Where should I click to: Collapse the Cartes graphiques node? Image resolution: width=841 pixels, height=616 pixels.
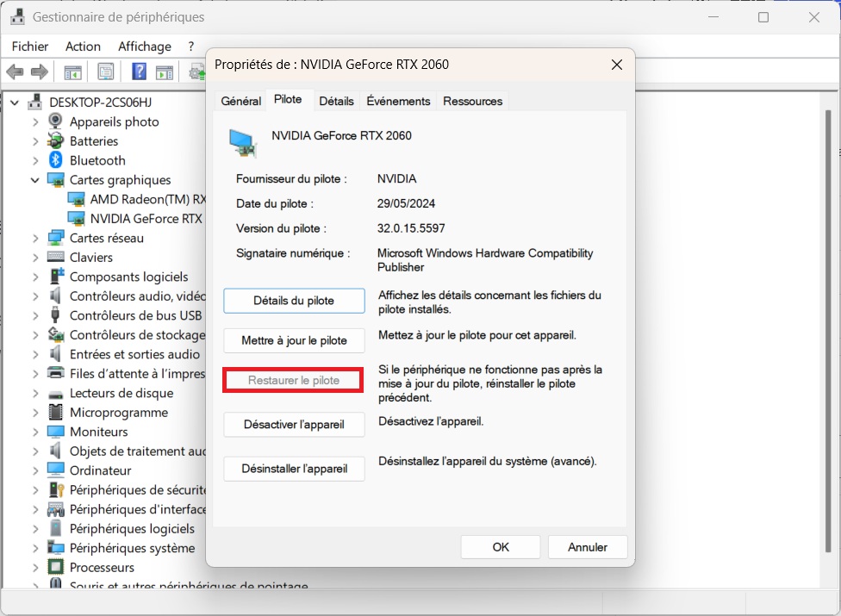tap(34, 179)
